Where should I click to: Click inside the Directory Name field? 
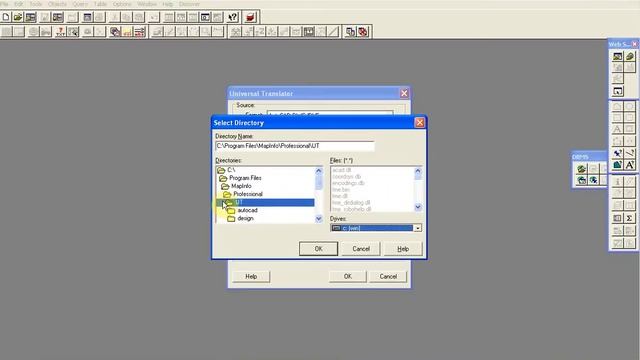click(x=295, y=146)
